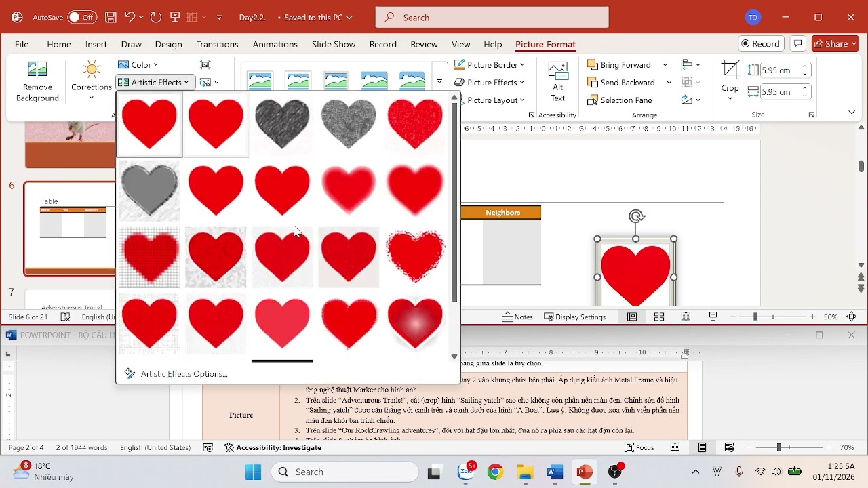Switch Word to Read Mode view
The height and width of the screenshot is (488, 868).
coord(675,447)
